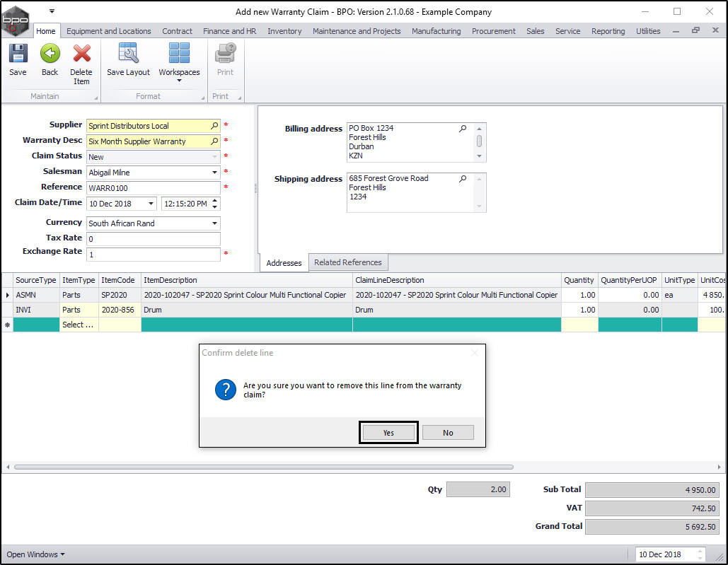Select the SP2020 item code cell

point(120,295)
